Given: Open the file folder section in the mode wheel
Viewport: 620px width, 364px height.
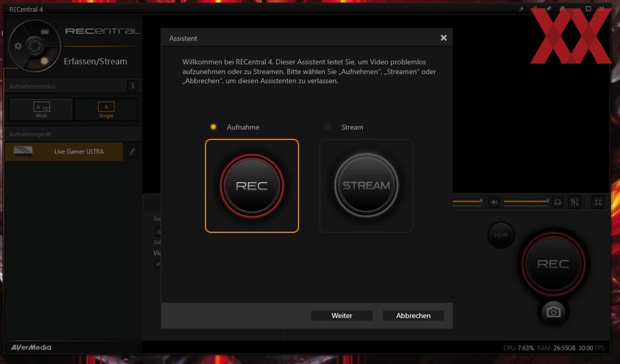Looking at the screenshot, I should [44, 31].
